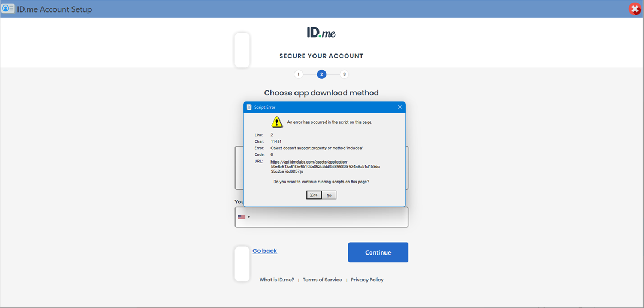
Task: Click 'Do you want to continue running scripts' text
Action: click(x=321, y=181)
